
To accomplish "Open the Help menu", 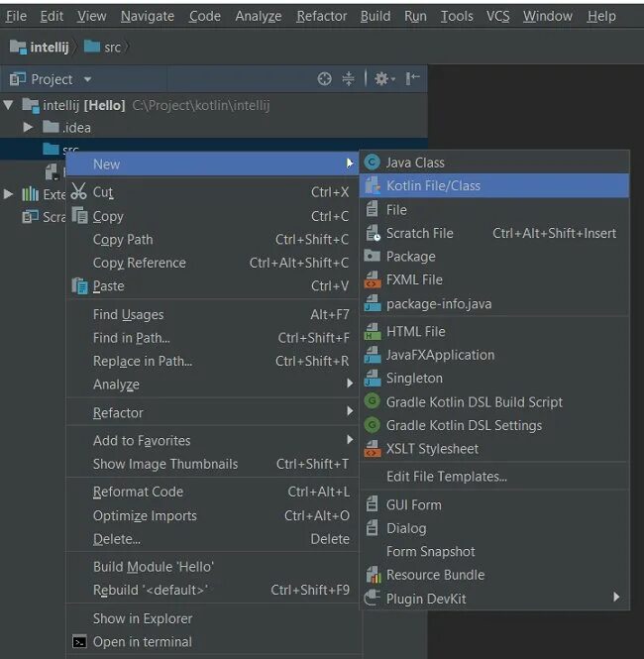I will (x=601, y=16).
